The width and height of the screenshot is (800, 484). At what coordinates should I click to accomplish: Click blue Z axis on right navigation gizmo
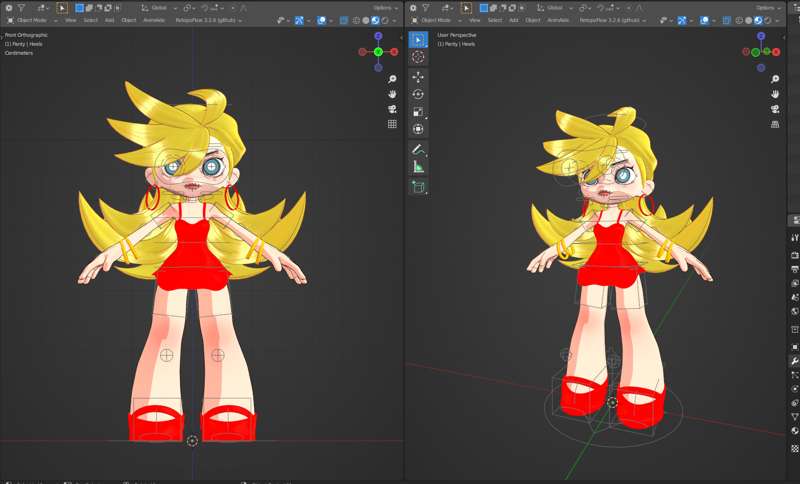[x=761, y=36]
